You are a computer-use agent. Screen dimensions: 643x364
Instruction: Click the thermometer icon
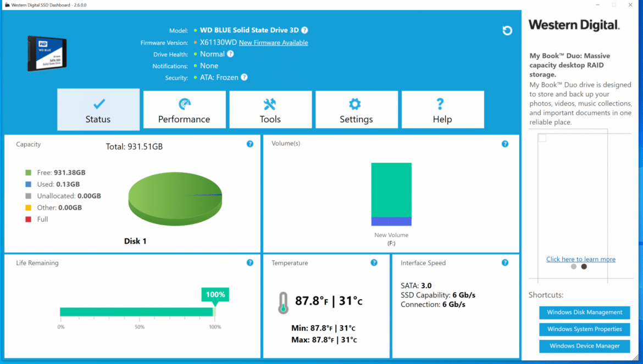[x=283, y=303]
